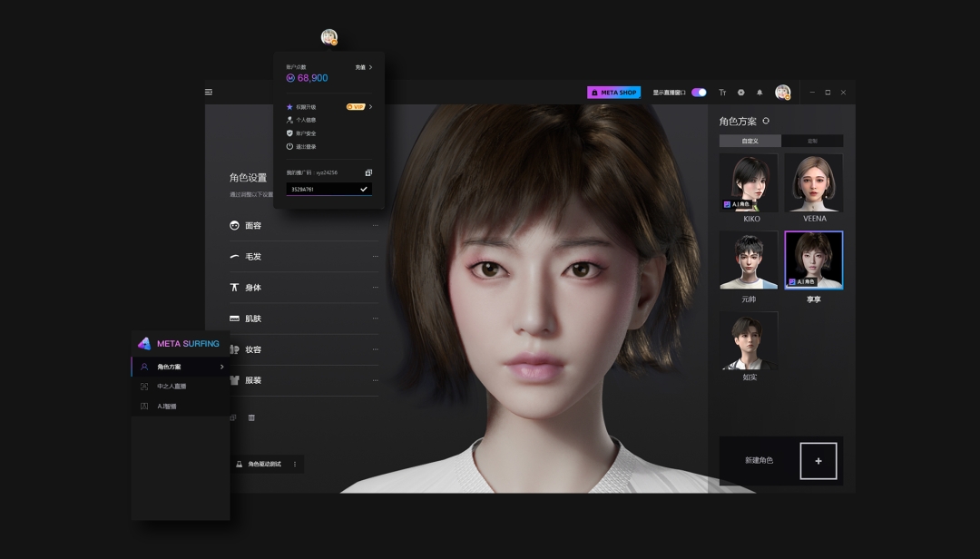Click the trash delete icon below 服装

(251, 417)
